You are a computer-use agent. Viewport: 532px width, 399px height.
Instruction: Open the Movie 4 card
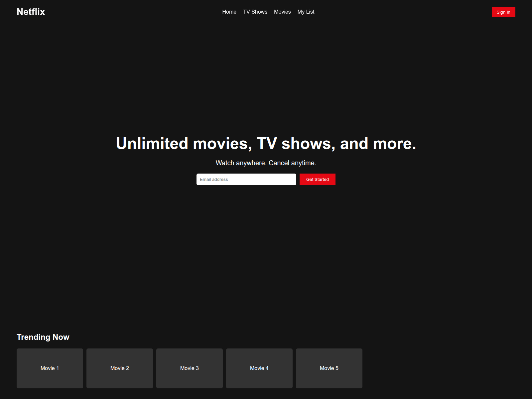click(x=259, y=368)
